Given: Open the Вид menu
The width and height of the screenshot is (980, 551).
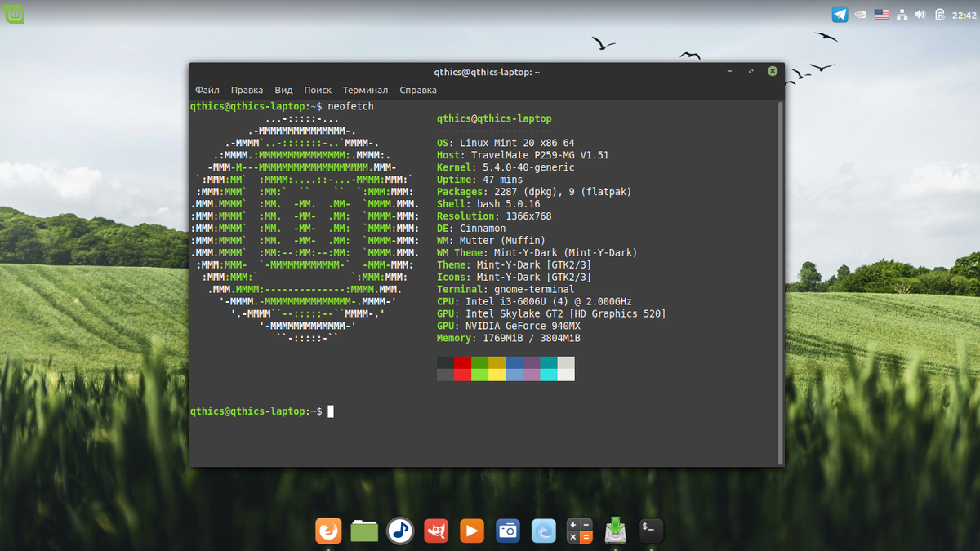Looking at the screenshot, I should [283, 90].
